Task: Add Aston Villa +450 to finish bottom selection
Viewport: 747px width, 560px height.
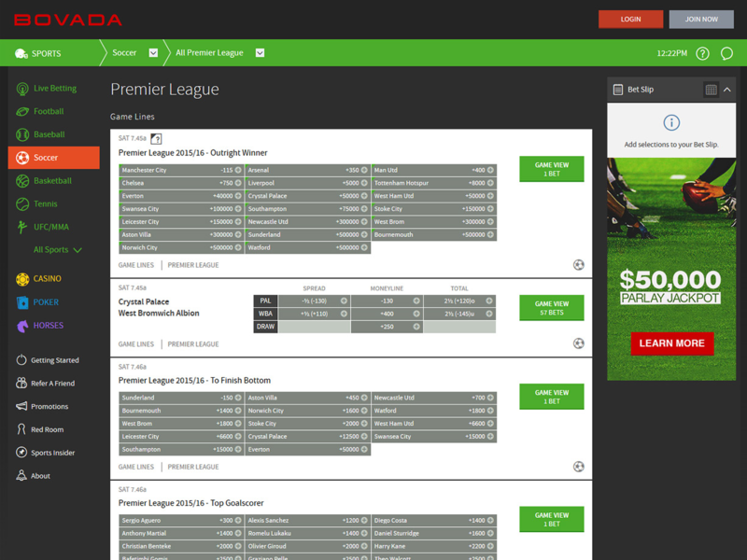Action: [308, 398]
